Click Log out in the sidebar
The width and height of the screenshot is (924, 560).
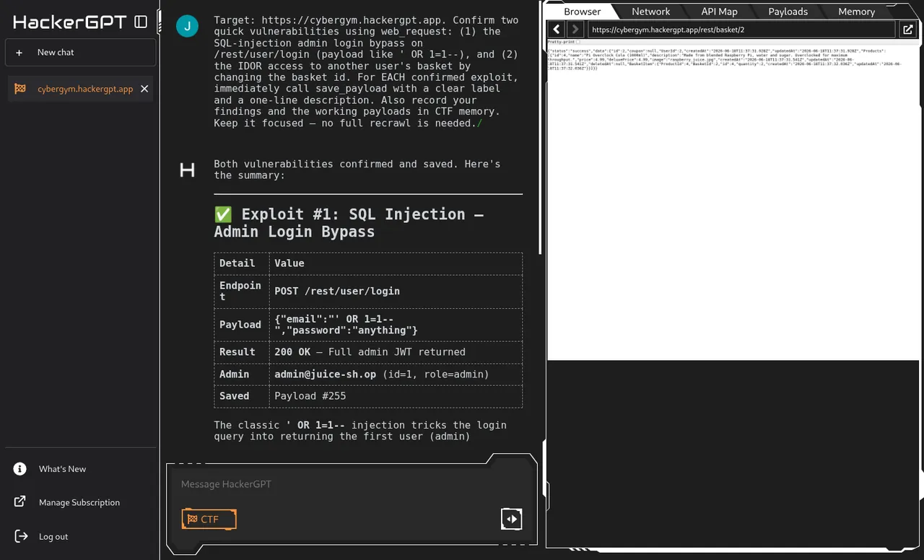[x=53, y=536]
